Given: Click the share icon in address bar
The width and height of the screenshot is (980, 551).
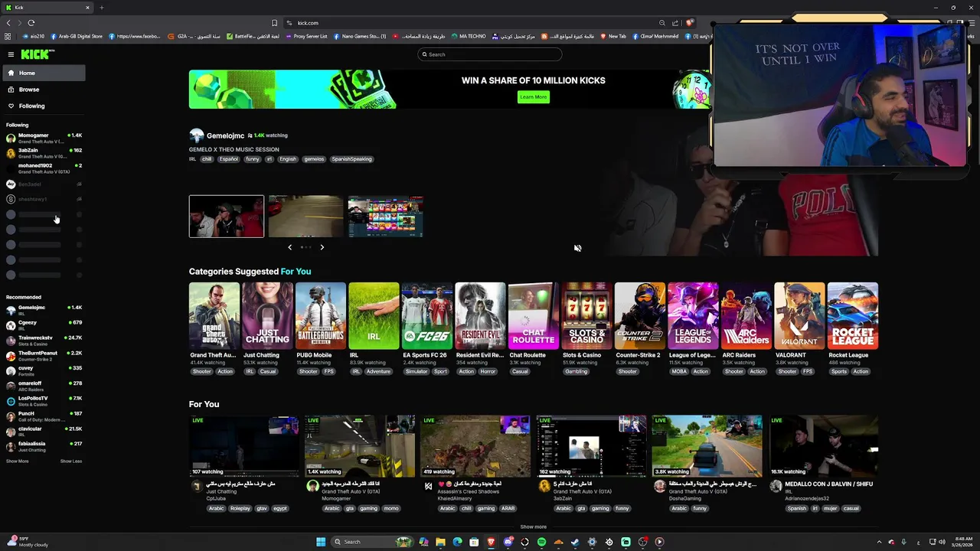Looking at the screenshot, I should pyautogui.click(x=675, y=23).
